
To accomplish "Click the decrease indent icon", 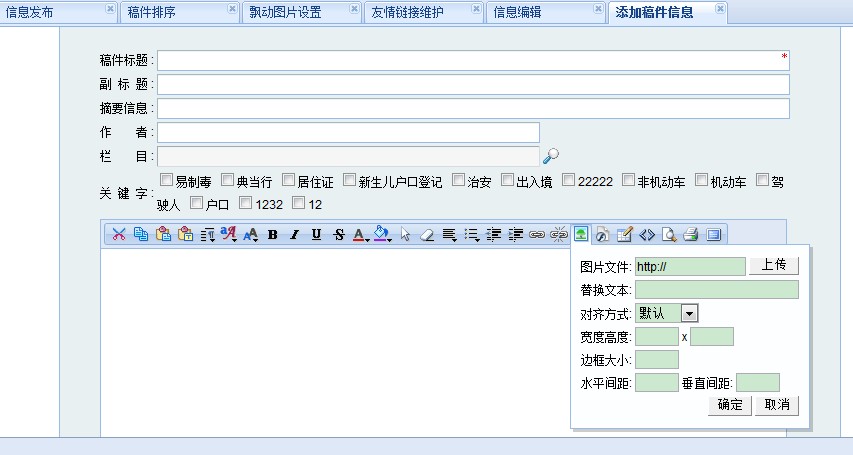I will [493, 235].
